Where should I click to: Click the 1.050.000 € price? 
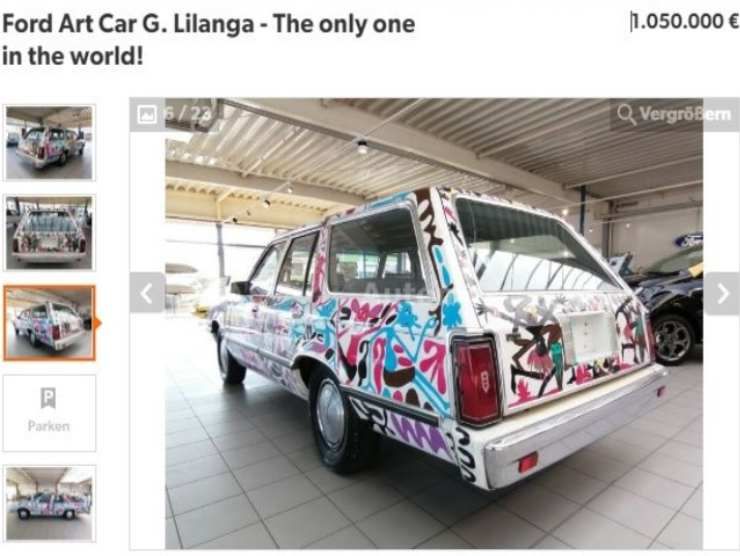tap(684, 21)
